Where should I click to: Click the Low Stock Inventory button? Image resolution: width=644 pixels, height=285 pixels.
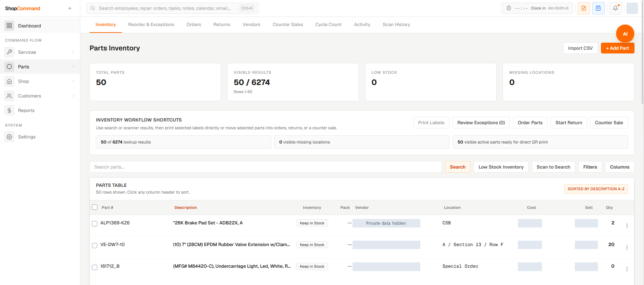click(501, 167)
